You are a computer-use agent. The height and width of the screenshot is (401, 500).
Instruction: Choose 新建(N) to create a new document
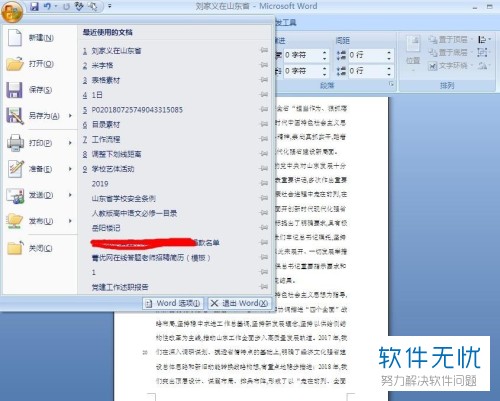[x=40, y=38]
